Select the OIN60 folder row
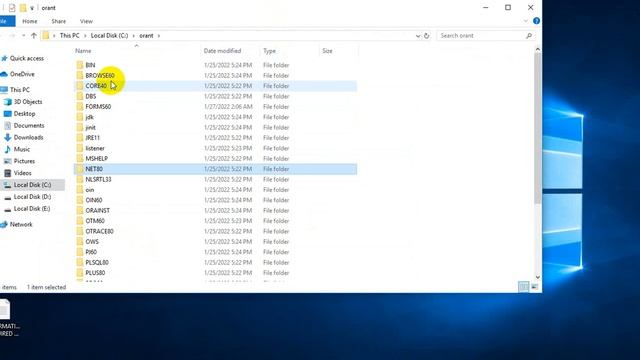Image resolution: width=640 pixels, height=360 pixels. (x=216, y=200)
